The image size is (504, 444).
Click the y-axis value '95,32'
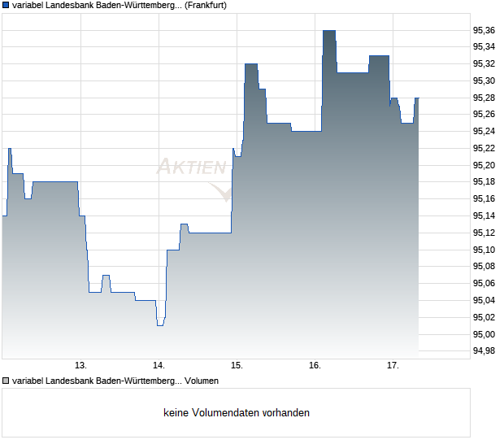click(x=484, y=63)
